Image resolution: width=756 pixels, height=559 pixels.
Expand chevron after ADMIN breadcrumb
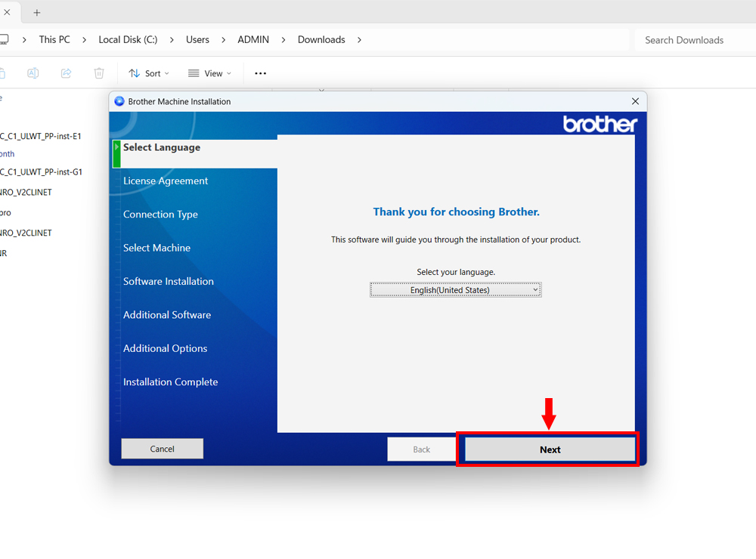(x=283, y=40)
